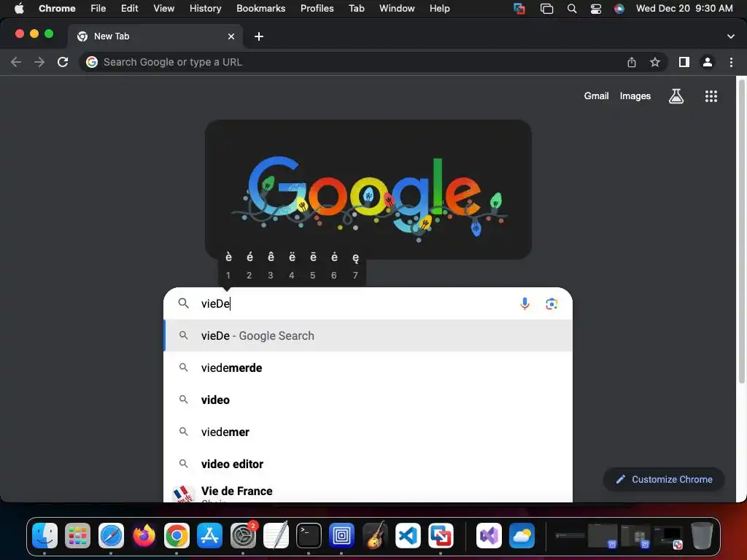This screenshot has height=560, width=747.
Task: Open the Profiles menu
Action: [317, 9]
